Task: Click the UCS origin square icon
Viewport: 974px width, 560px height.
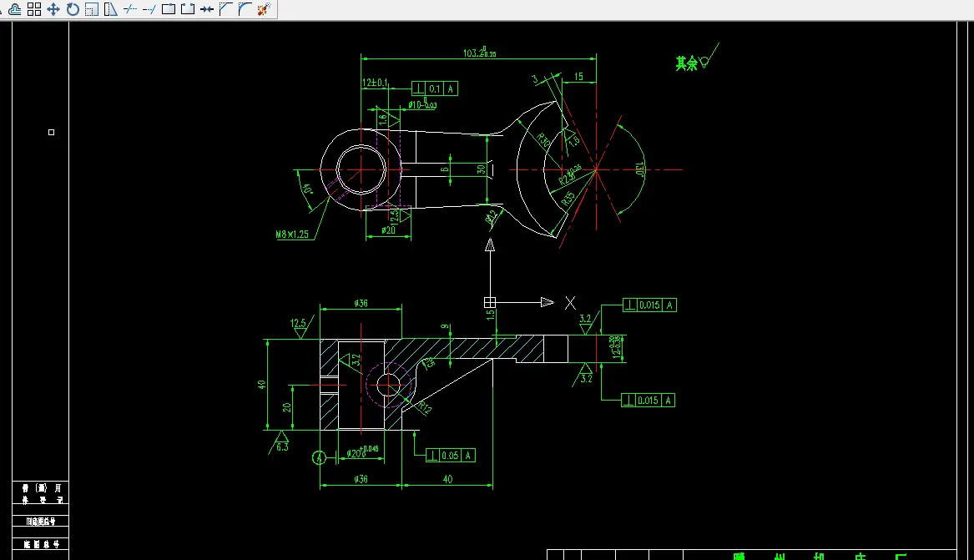Action: pos(489,302)
